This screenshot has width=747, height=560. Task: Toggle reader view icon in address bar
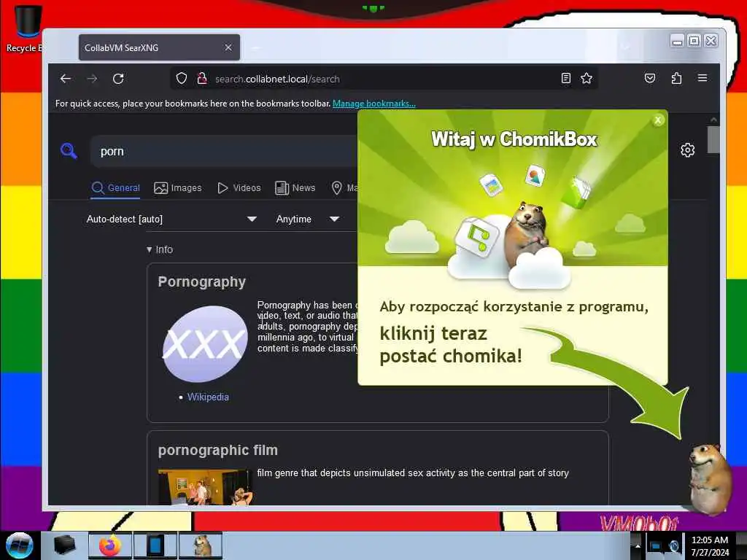(565, 78)
